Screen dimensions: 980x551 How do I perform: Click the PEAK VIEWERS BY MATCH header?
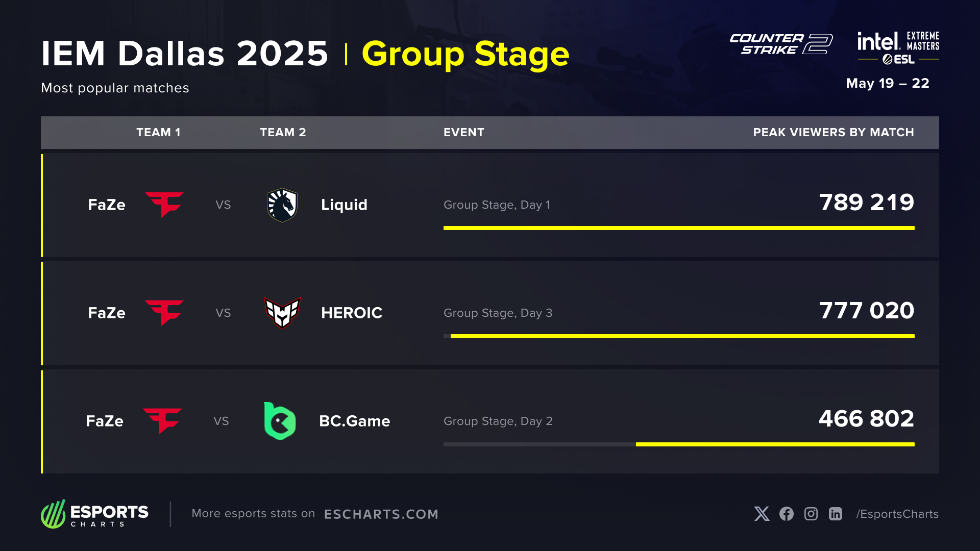coord(834,133)
